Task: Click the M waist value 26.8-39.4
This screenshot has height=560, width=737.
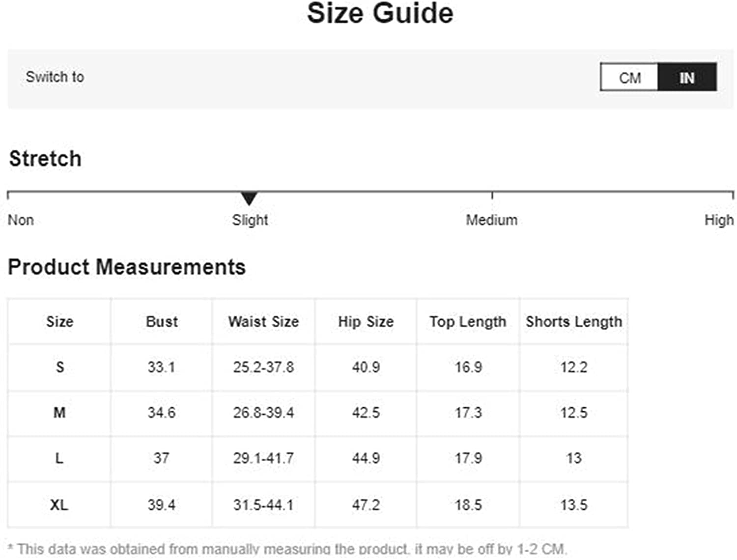Action: pyautogui.click(x=263, y=412)
